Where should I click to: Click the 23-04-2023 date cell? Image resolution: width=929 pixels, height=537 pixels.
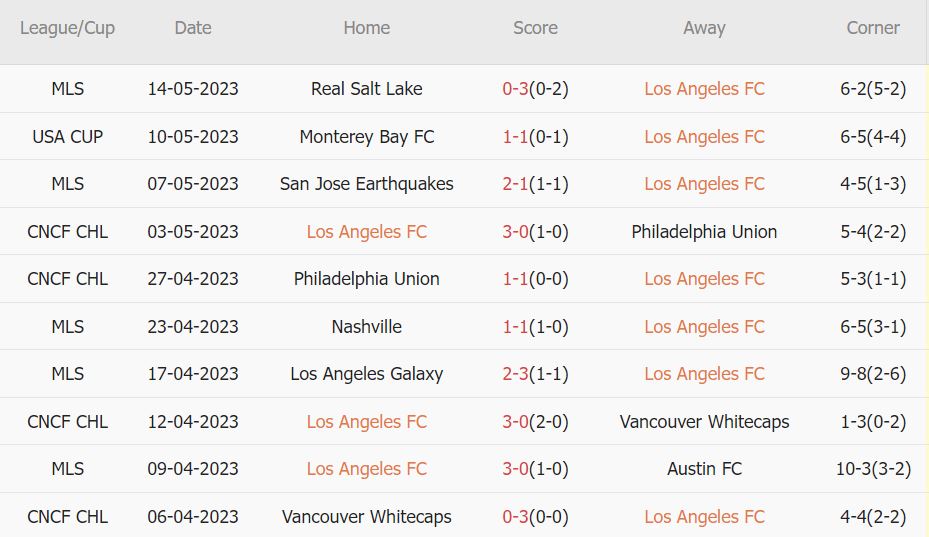pos(193,327)
